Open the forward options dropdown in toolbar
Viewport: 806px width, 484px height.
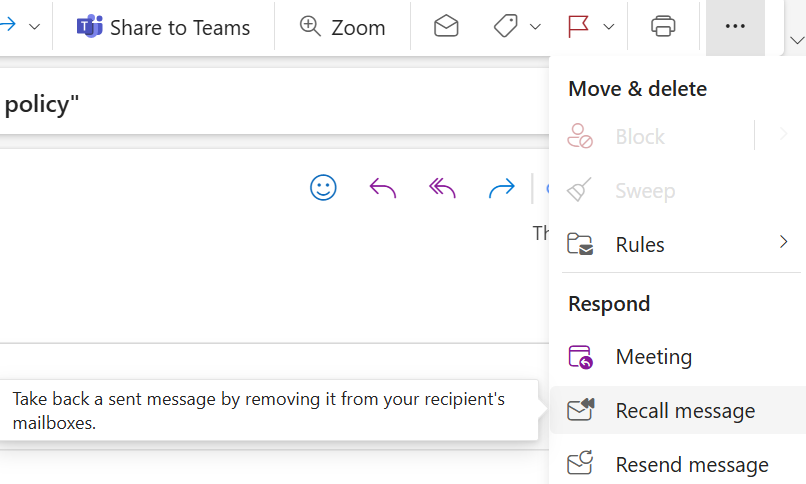coord(34,27)
